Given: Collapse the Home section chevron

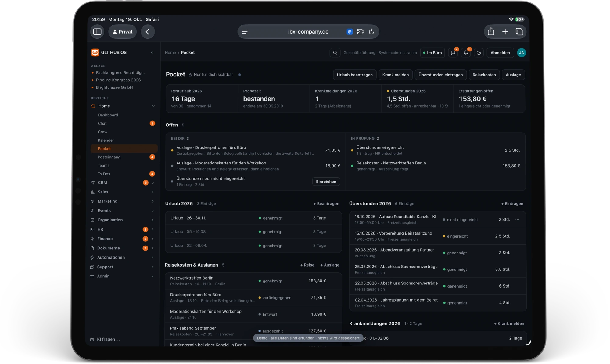Looking at the screenshot, I should click(153, 106).
